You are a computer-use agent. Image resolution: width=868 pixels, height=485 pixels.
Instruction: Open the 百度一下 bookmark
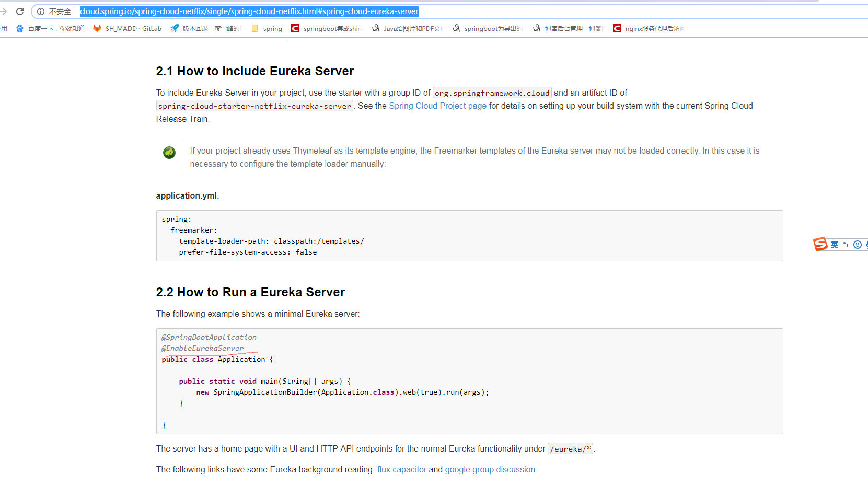[50, 28]
